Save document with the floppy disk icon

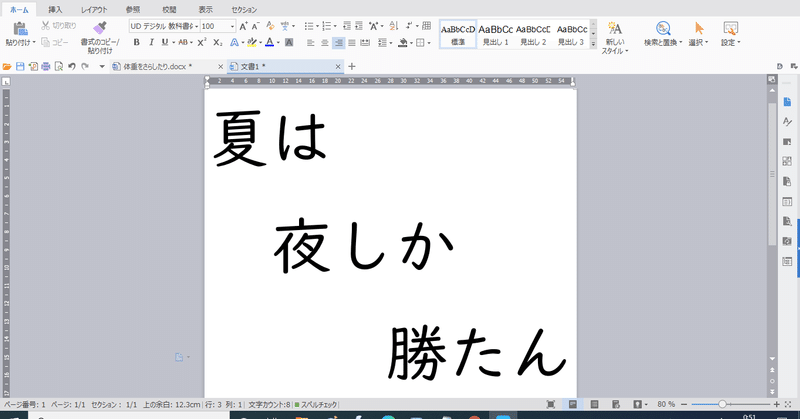[x=20, y=66]
